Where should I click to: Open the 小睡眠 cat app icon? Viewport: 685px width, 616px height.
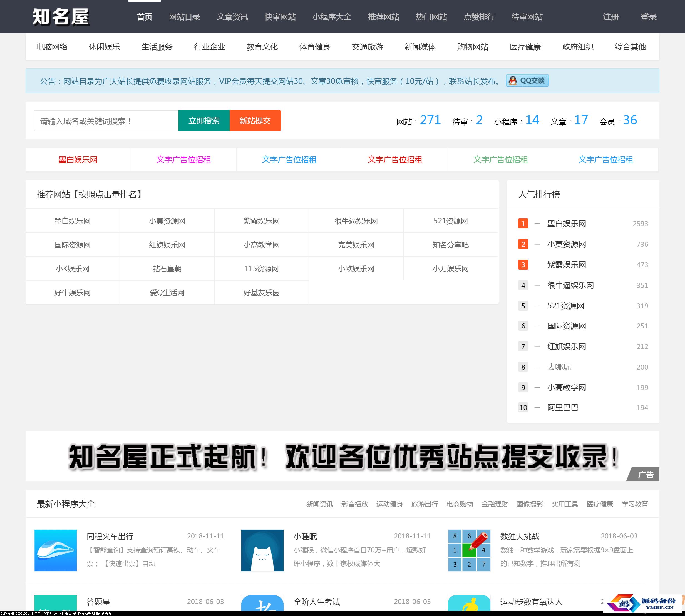pyautogui.click(x=262, y=550)
